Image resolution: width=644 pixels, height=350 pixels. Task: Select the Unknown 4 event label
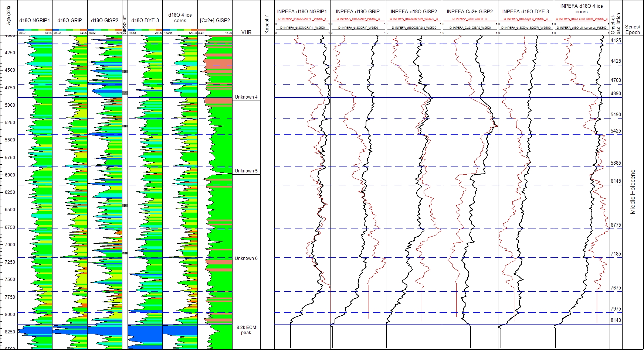click(246, 97)
